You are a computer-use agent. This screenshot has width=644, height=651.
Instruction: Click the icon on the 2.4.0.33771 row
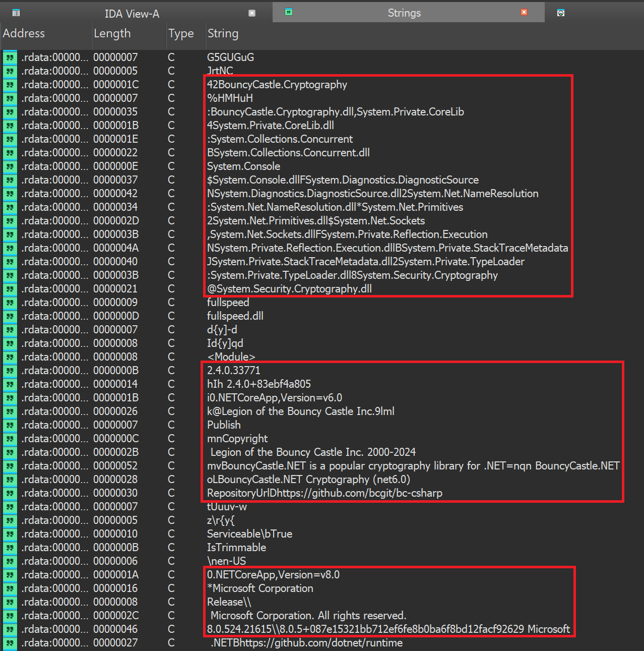pos(10,371)
